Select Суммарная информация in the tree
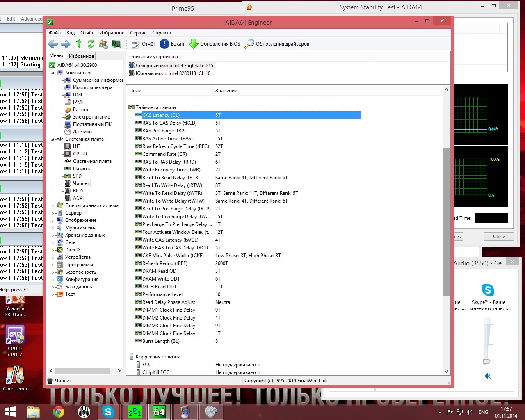The width and height of the screenshot is (525, 420). pos(98,80)
